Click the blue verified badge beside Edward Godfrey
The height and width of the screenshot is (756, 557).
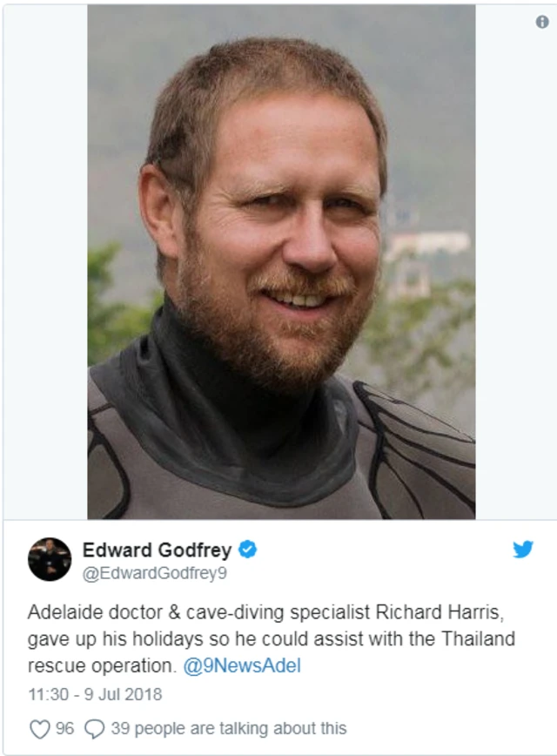(248, 550)
